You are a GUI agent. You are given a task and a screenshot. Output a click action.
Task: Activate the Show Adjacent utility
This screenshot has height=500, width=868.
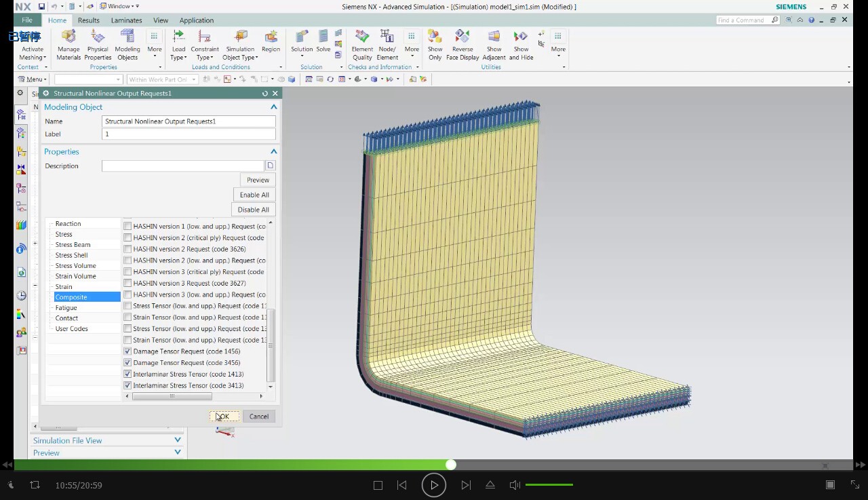494,45
